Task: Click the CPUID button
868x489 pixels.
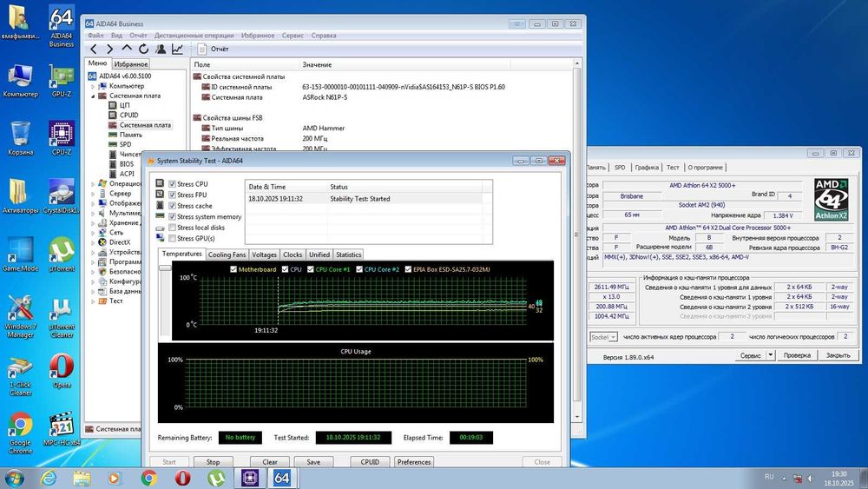Action: pos(370,462)
